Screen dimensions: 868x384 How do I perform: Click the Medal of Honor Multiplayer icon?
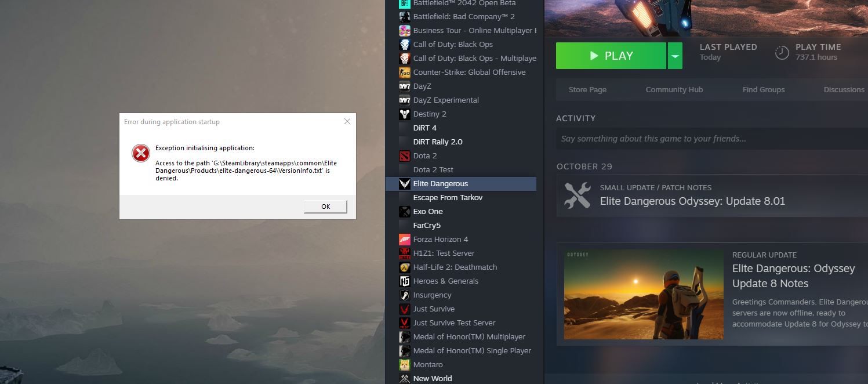(405, 336)
